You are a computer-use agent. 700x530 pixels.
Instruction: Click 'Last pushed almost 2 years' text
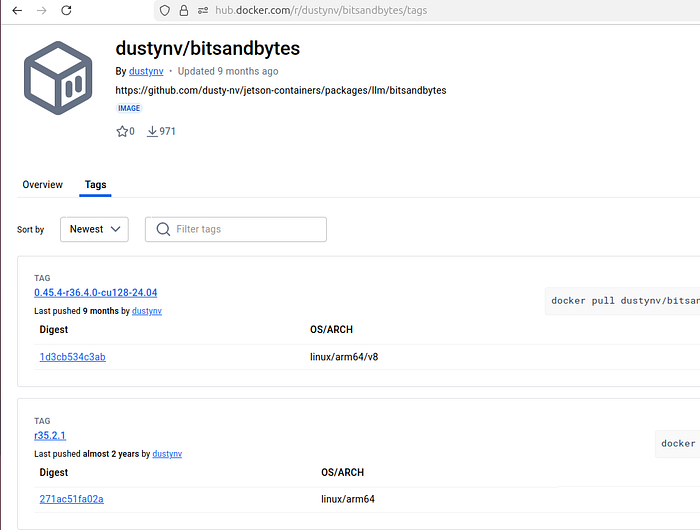point(87,454)
